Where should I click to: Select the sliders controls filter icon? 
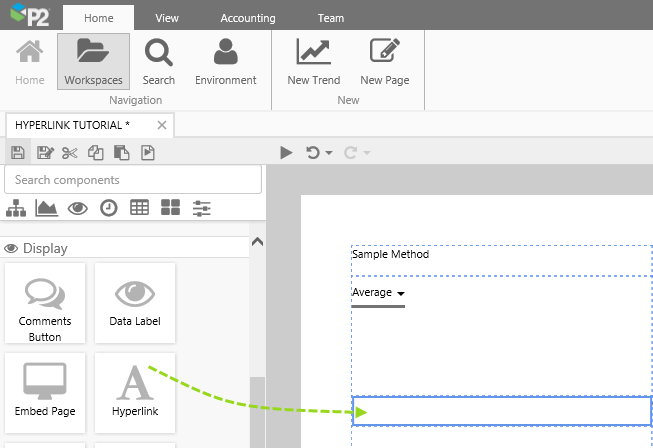[x=201, y=208]
